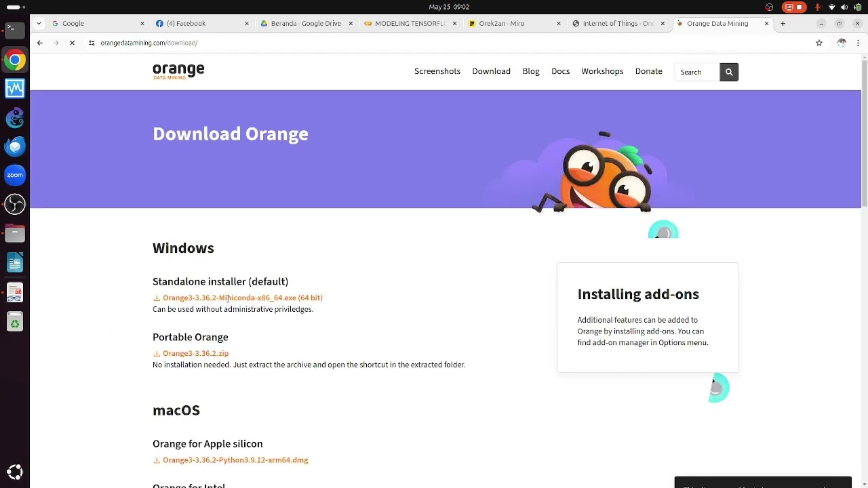
Task: Open Google Chrome from the dock
Action: [14, 60]
